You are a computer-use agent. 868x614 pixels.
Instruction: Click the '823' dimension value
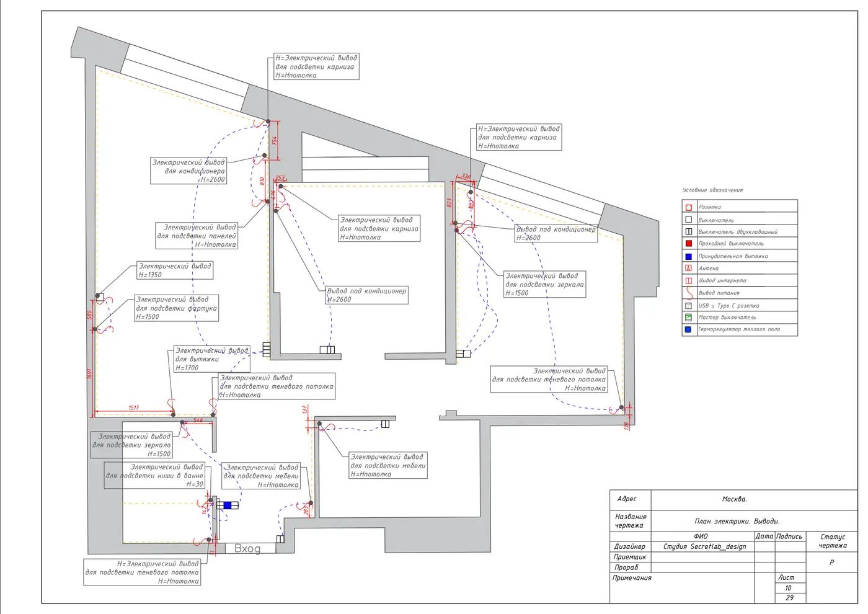point(450,203)
